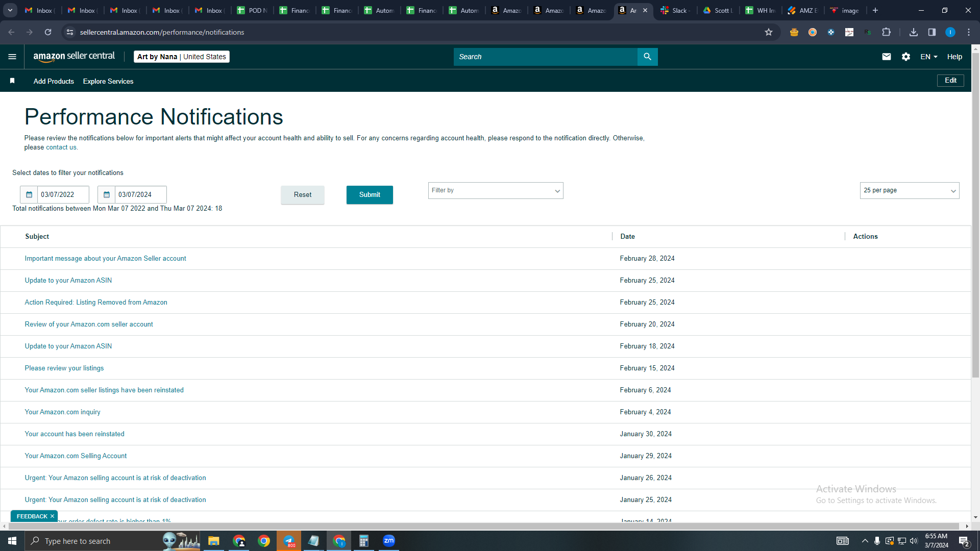Click the bookmark flag icon

[12, 81]
